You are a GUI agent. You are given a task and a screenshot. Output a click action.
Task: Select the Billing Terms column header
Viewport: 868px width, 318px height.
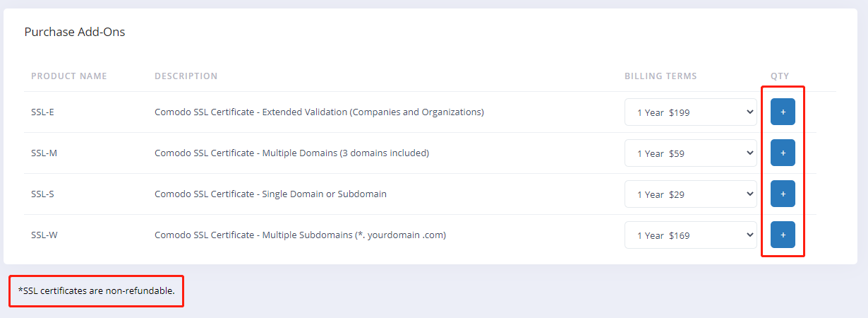click(x=661, y=76)
